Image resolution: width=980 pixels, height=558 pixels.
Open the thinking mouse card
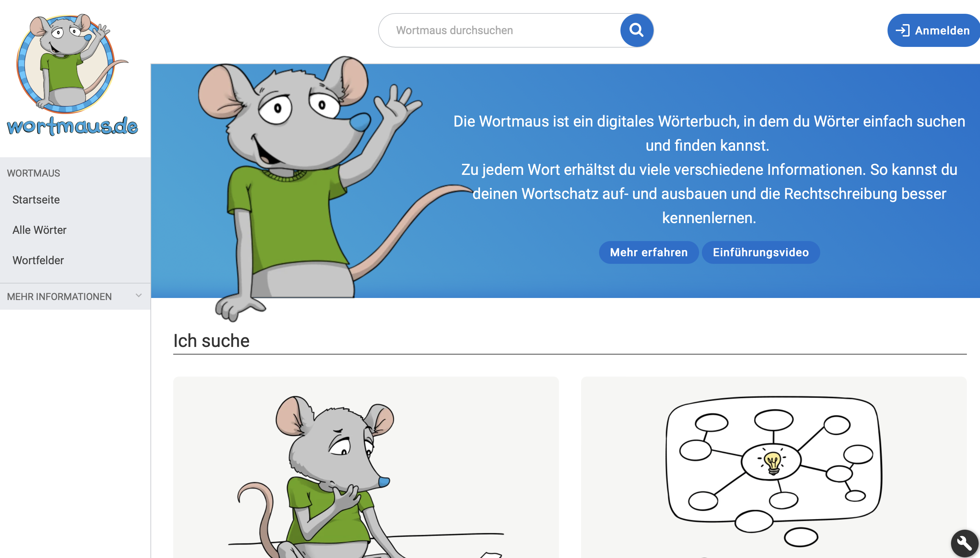click(366, 467)
